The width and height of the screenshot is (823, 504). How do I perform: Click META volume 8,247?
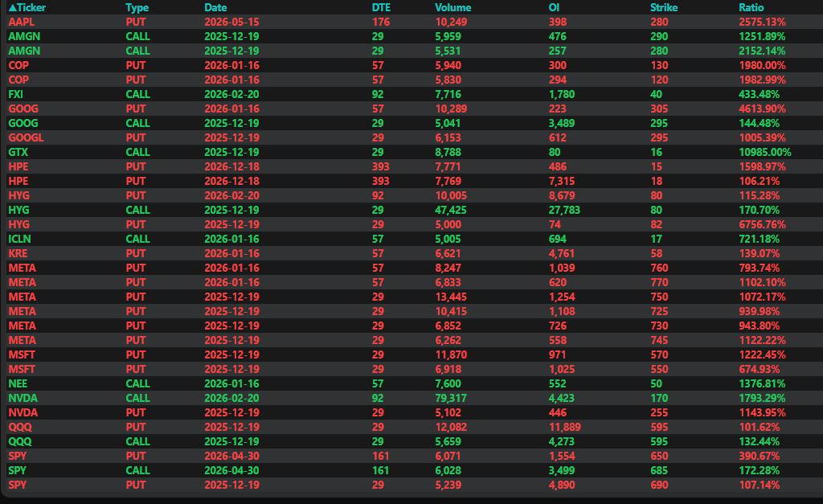click(x=448, y=268)
